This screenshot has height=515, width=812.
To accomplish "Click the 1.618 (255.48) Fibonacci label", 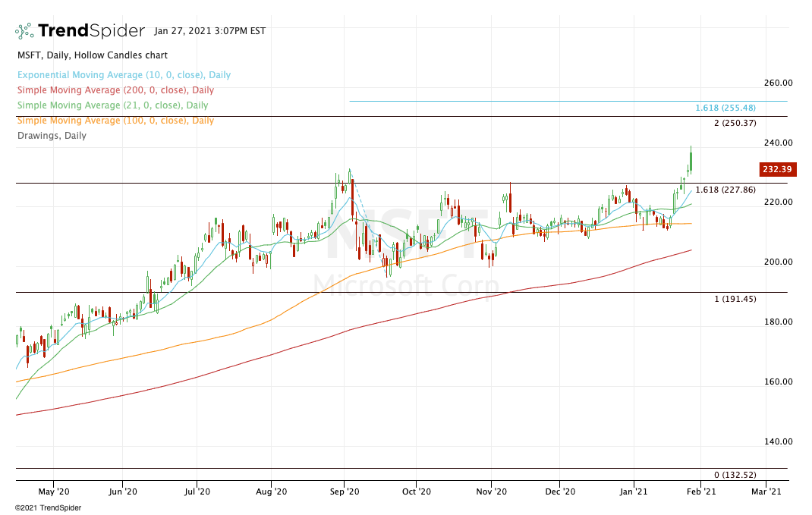I will [x=725, y=108].
